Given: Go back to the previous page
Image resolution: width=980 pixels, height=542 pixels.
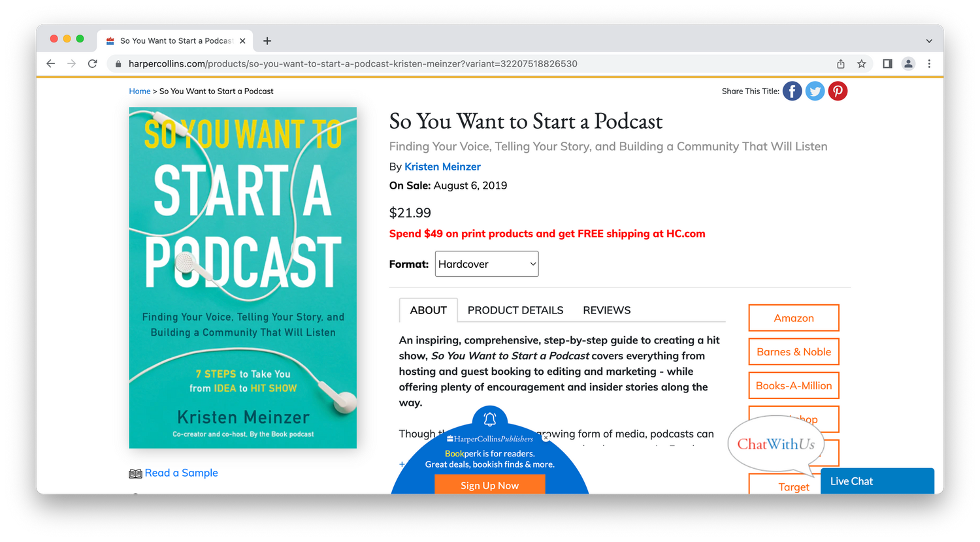Looking at the screenshot, I should 51,63.
